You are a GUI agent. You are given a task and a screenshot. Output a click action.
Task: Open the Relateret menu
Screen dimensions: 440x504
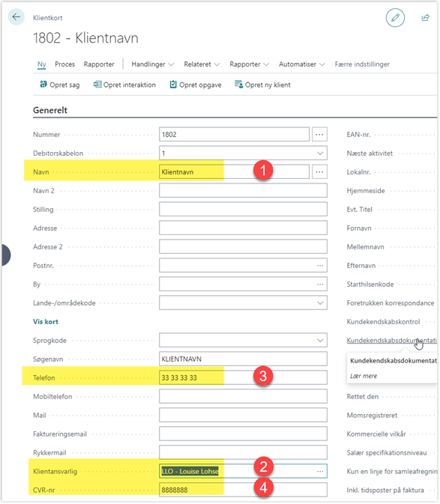click(x=202, y=64)
